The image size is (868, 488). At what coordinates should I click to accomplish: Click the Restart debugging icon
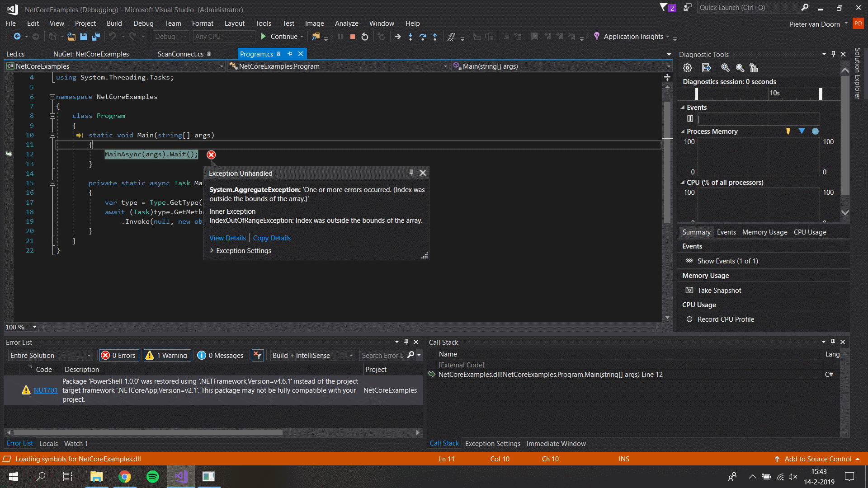[x=365, y=37]
